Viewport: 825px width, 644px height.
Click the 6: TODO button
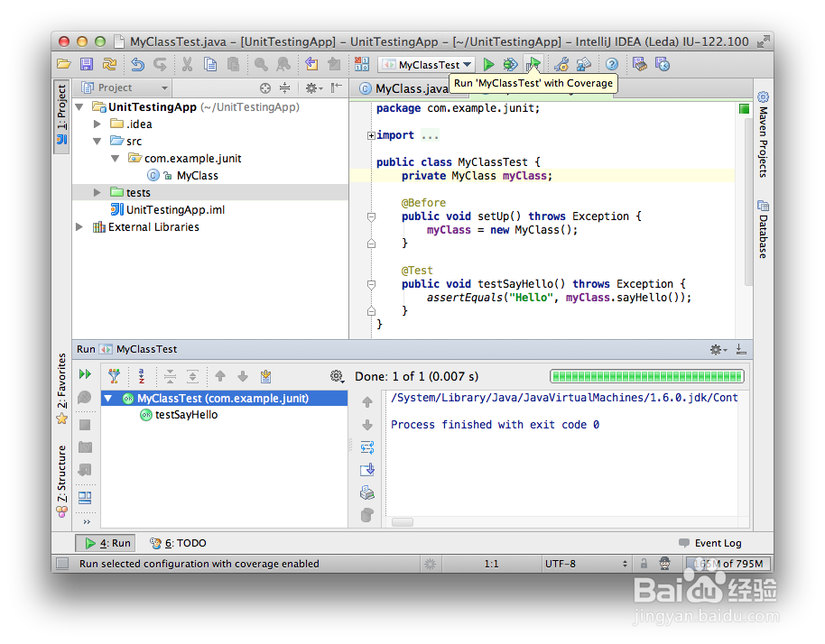pos(178,542)
